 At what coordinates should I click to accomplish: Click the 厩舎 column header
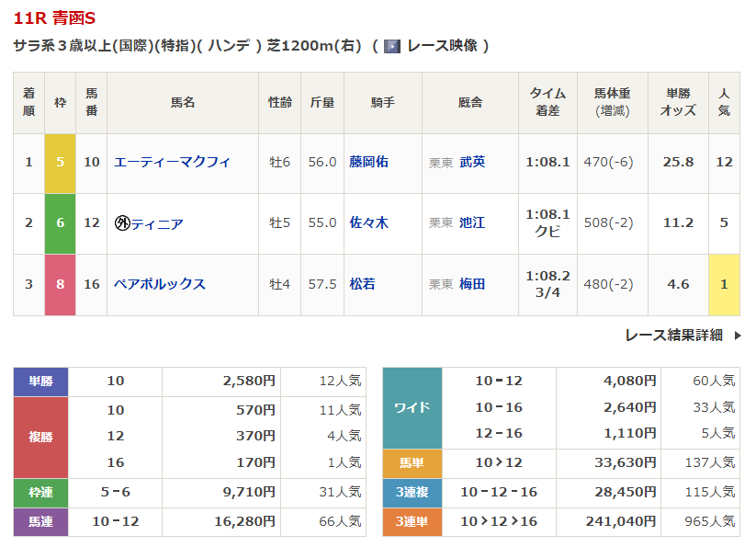pyautogui.click(x=470, y=103)
